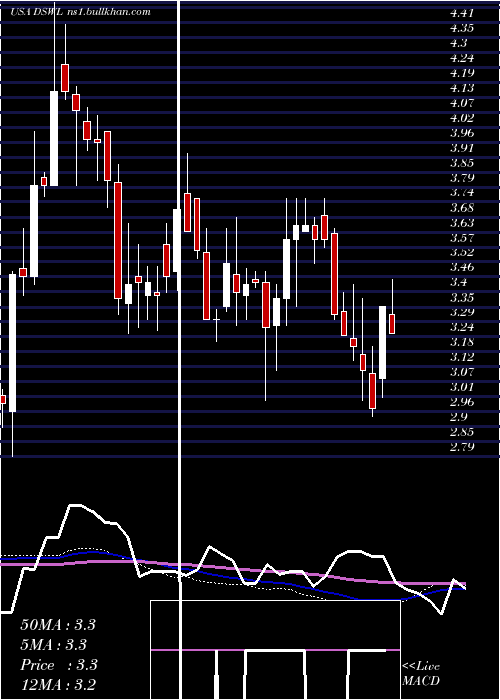This screenshot has width=500, height=700.
Task: Click the 4.41 price axis label
Action: (x=462, y=13)
